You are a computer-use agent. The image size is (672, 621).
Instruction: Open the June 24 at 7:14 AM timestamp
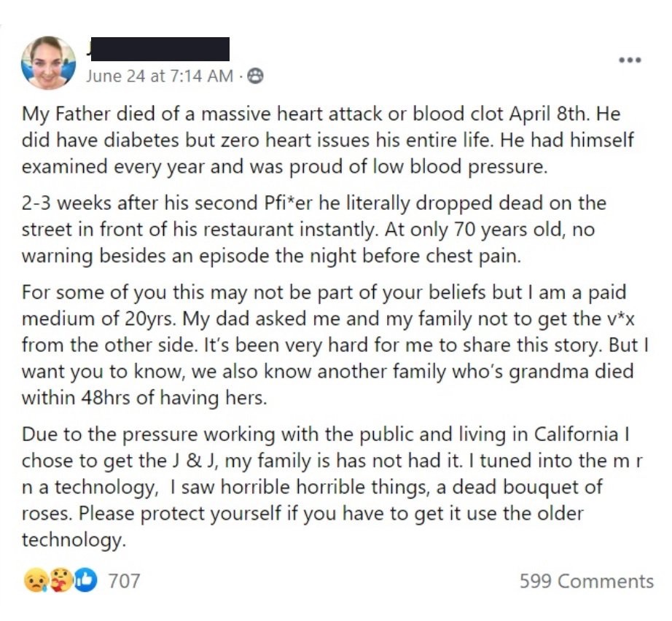(160, 76)
